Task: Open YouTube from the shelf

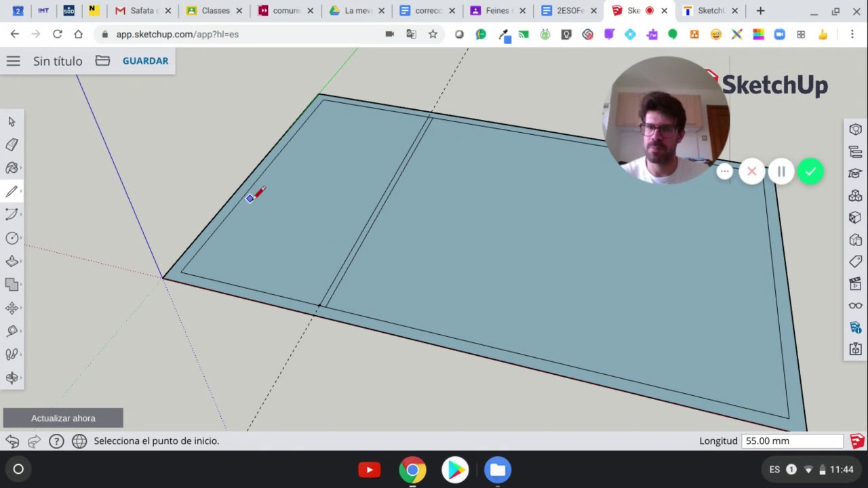Action: point(370,470)
